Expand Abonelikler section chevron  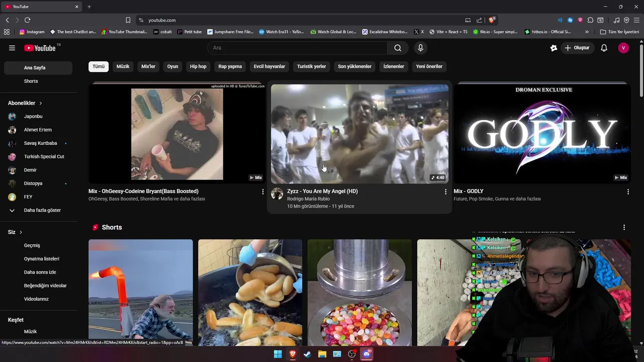(40, 103)
